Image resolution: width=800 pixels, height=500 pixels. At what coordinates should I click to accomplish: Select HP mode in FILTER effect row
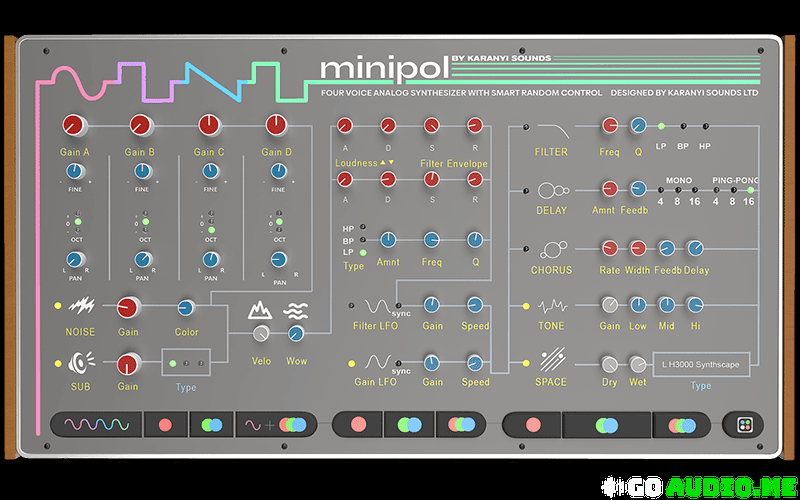(x=706, y=126)
